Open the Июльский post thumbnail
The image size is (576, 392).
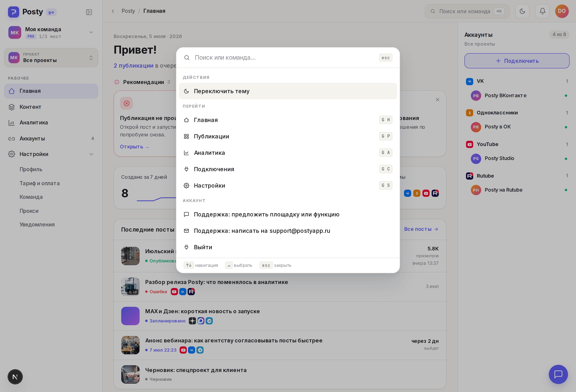click(x=130, y=256)
